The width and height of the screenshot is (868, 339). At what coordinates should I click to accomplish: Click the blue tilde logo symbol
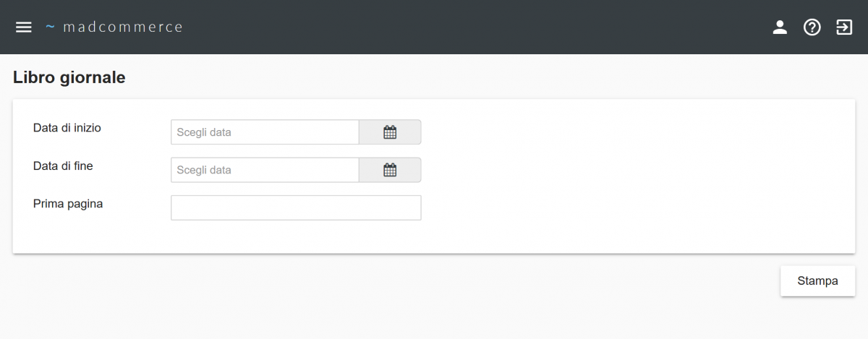point(50,27)
